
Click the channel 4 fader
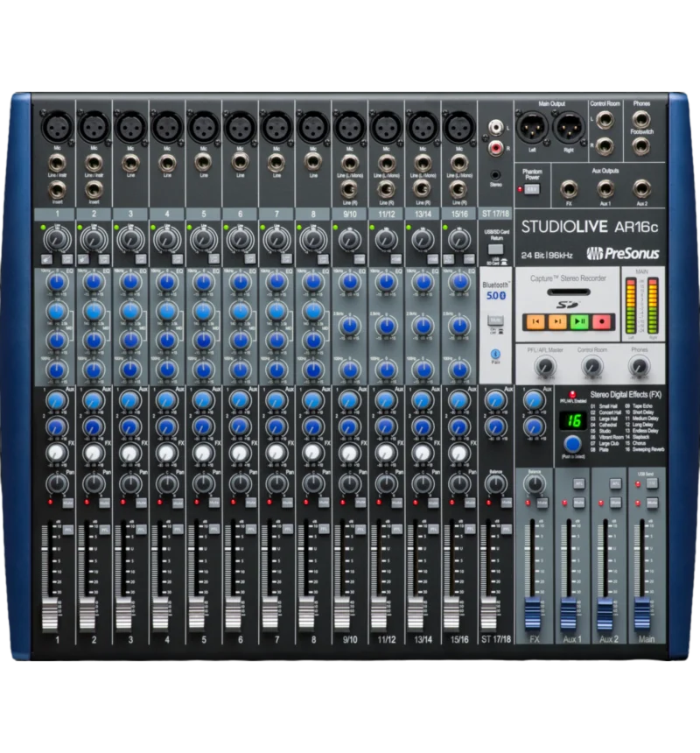coord(160,614)
